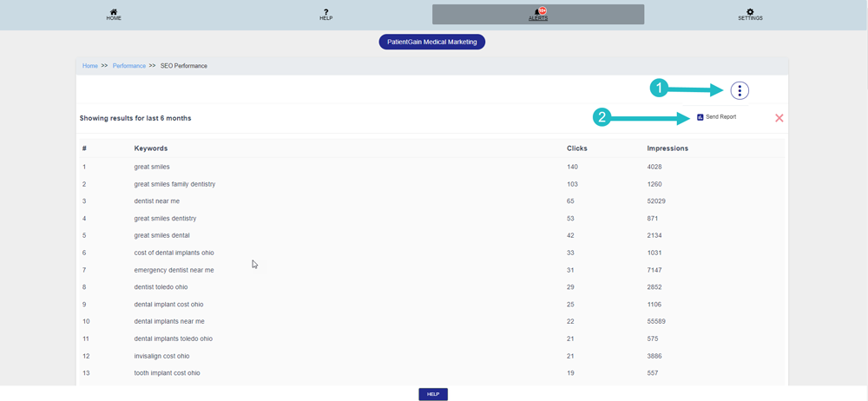This screenshot has width=868, height=401.
Task: Select the 'dental implants toledo ohio' keyword
Action: [174, 339]
